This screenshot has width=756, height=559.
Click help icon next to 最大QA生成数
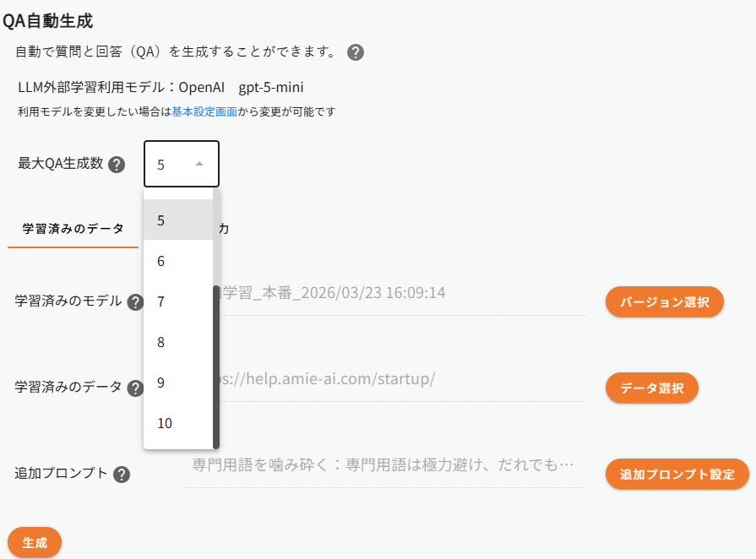pos(117,164)
